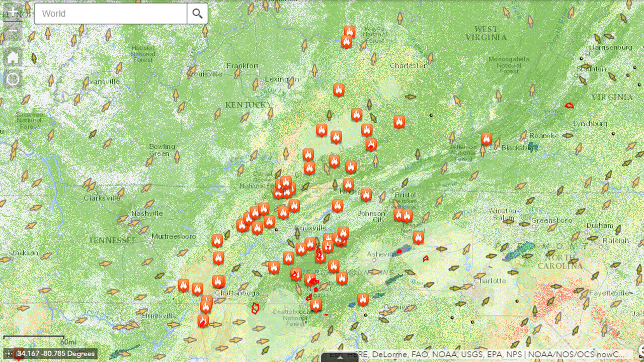Zoom in with the plus button

point(13,12)
